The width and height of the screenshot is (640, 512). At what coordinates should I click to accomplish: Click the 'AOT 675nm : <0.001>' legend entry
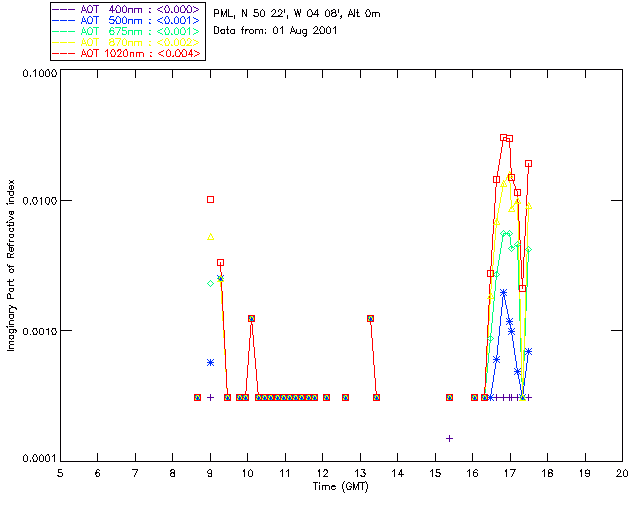127,31
